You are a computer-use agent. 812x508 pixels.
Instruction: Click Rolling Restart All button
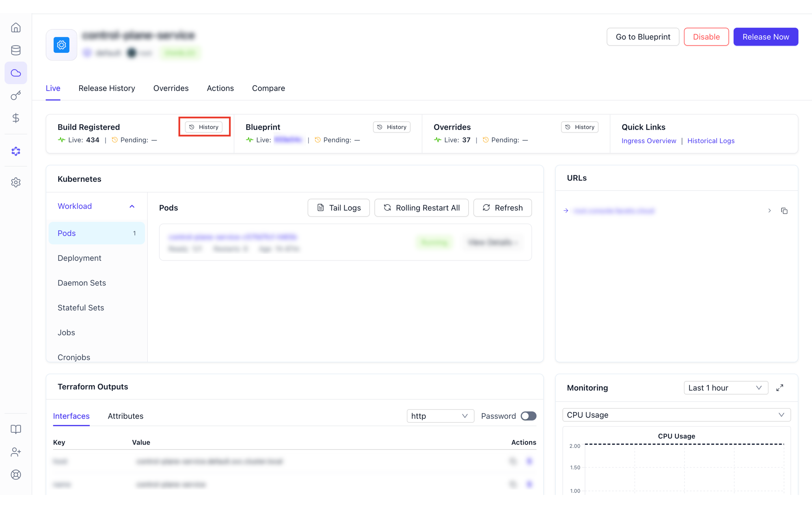tap(421, 208)
